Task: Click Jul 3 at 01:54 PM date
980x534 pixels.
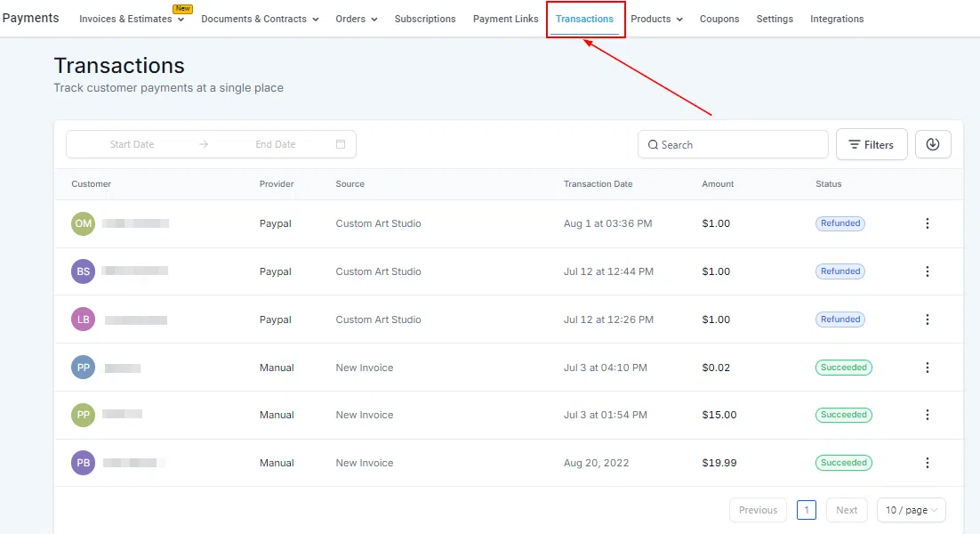Action: 605,415
